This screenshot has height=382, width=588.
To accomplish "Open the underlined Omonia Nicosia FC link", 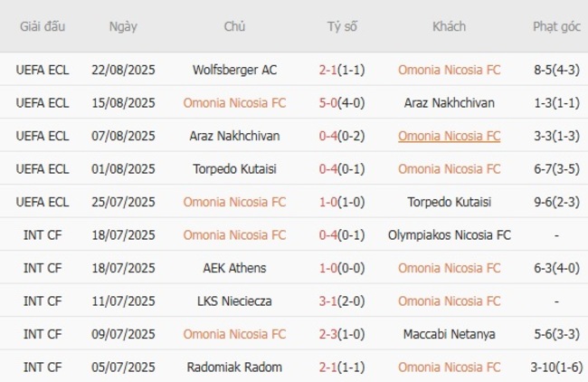I will (449, 136).
